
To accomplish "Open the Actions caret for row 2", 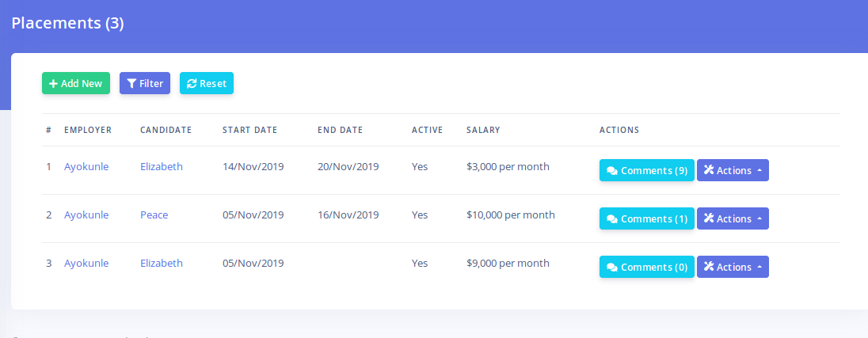I will (759, 219).
